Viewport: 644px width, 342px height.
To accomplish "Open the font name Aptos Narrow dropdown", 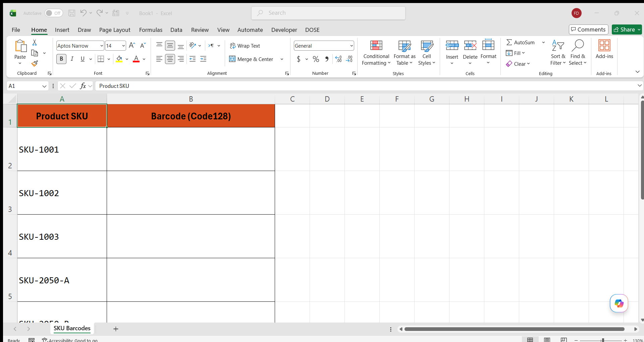I will point(102,46).
